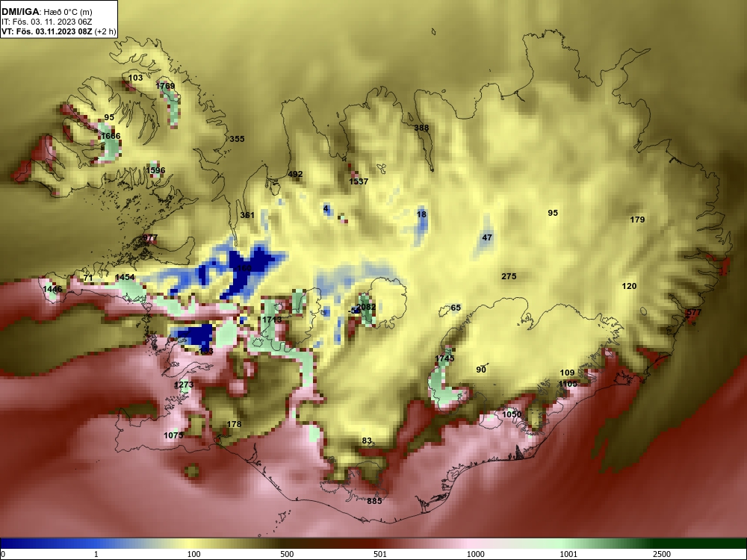
Task: Click the 103 height label
Action: pyautogui.click(x=135, y=78)
